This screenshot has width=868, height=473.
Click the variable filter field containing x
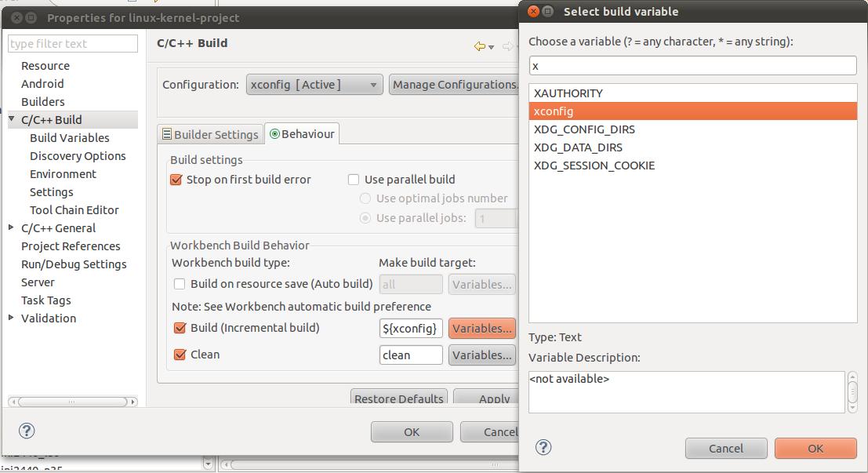pyautogui.click(x=692, y=66)
